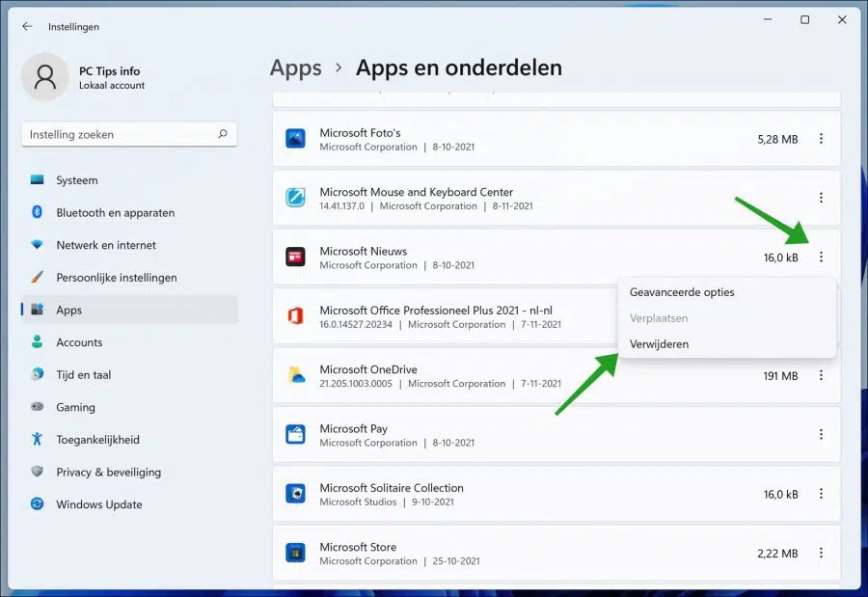Click the Gaming controller icon

[x=37, y=406]
